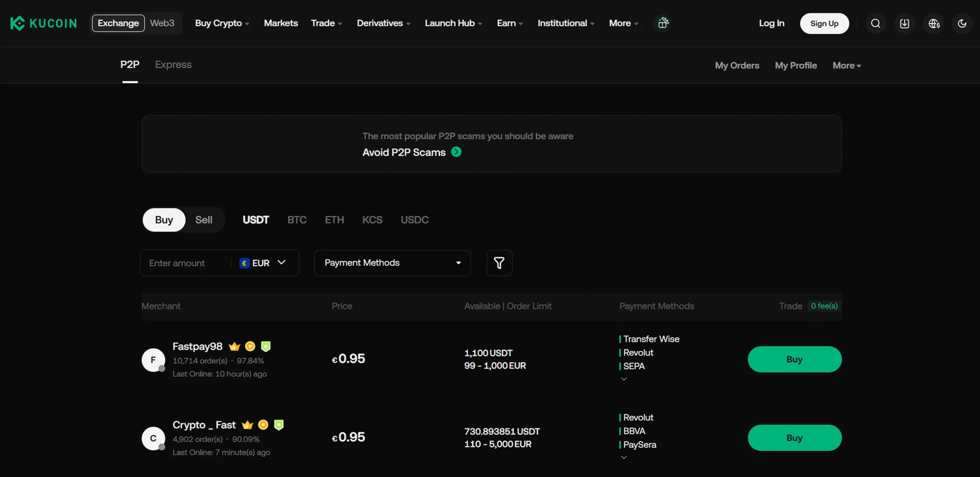Open the P2P sub-navigation More dropdown
Viewport: 980px width, 477px height.
tap(847, 66)
